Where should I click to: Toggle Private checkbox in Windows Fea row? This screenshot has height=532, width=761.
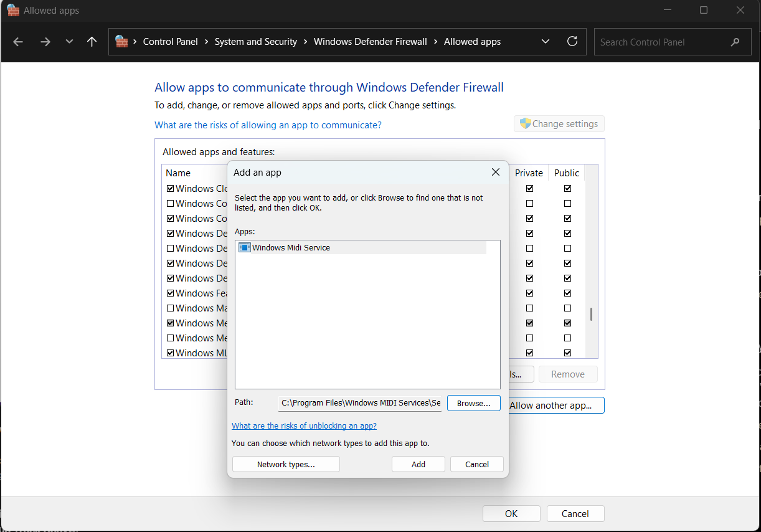(529, 293)
